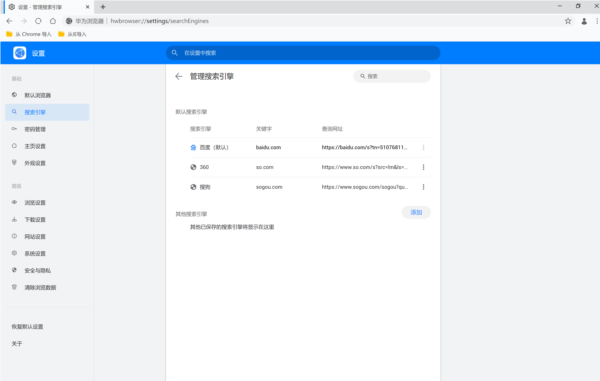Open more actions for the 搜狗 engine
The width and height of the screenshot is (600, 381).
[423, 187]
